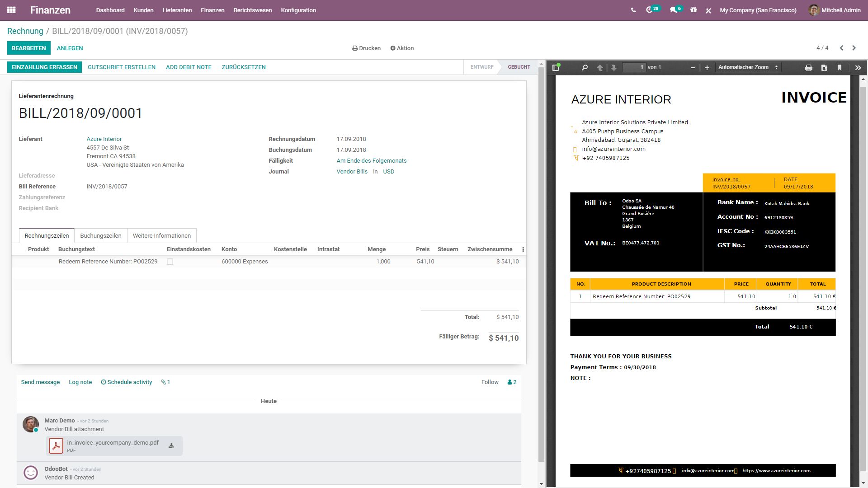Screen dimensions: 868x488
Task: Click the PDF page number field
Action: (634, 67)
